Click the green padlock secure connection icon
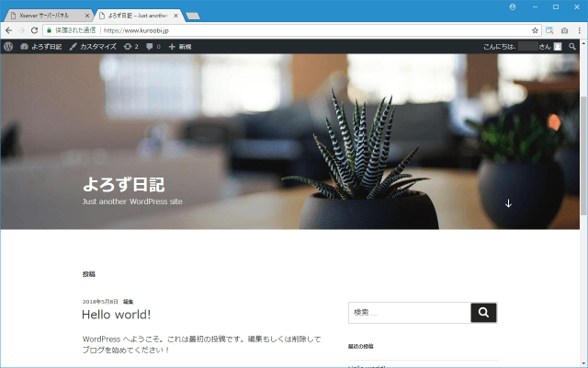The height and width of the screenshot is (368, 588). click(49, 30)
